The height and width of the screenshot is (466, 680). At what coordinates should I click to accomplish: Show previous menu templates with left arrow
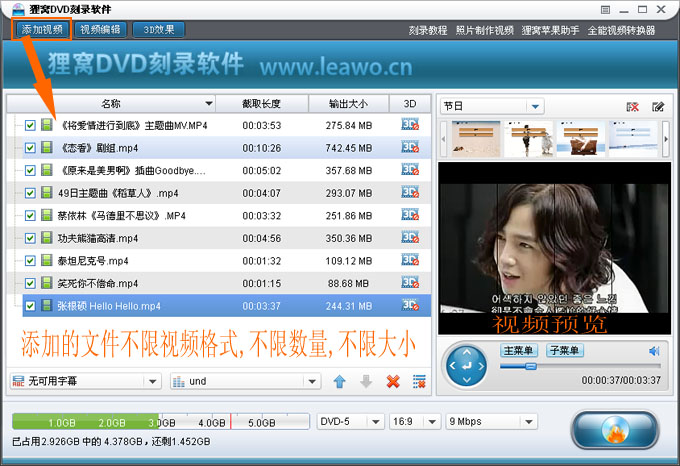(443, 139)
